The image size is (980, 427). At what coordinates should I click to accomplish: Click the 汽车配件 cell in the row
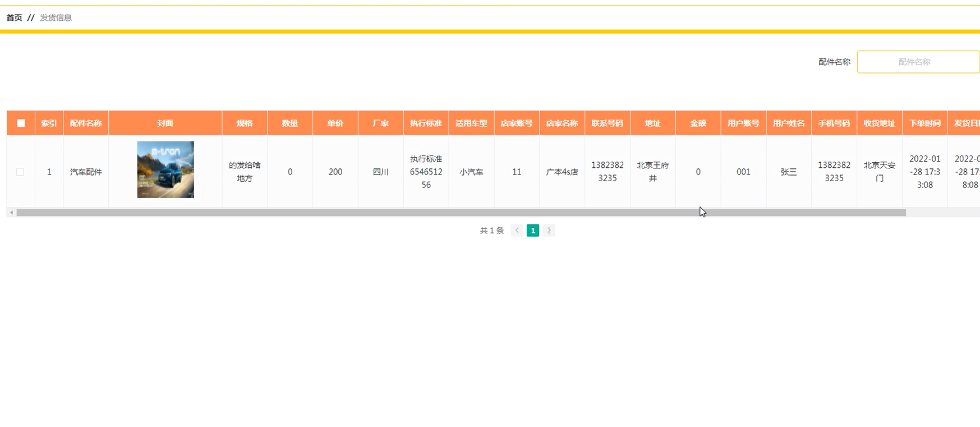tap(86, 172)
